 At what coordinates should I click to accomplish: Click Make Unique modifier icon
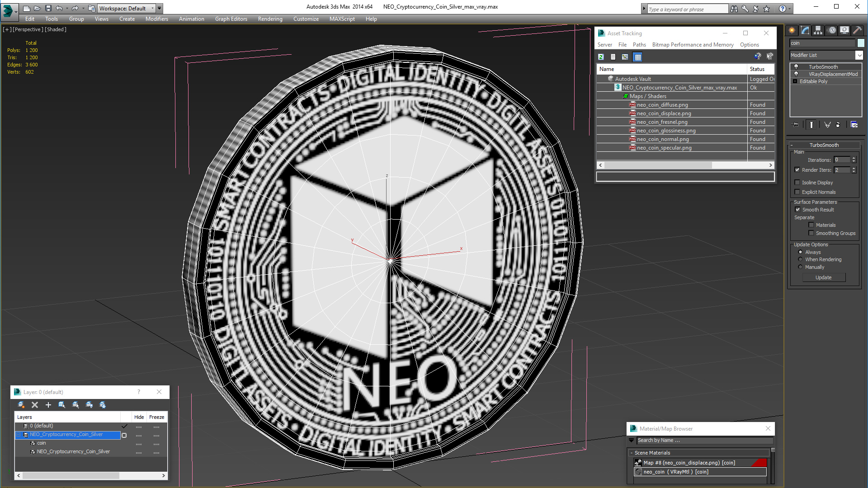click(827, 125)
